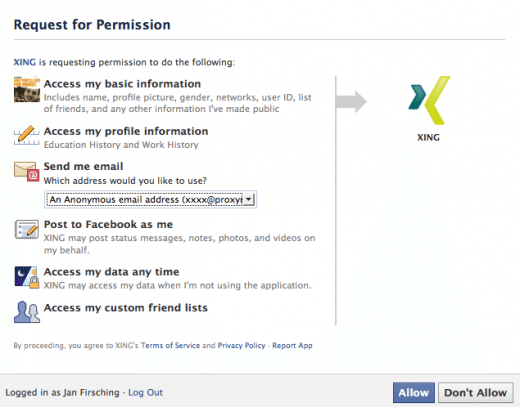520x407 pixels.
Task: Select the email address combo box field
Action: 150,200
